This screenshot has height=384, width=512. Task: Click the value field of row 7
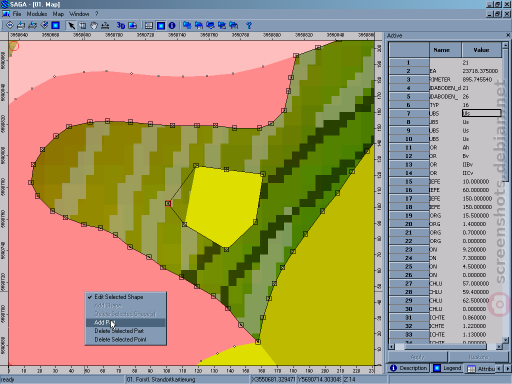(481, 113)
